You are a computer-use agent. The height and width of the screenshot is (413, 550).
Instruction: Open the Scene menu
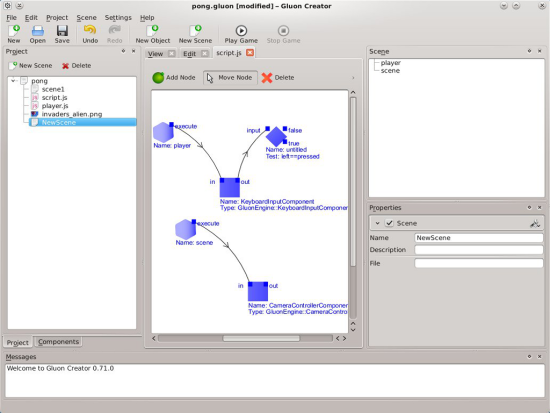point(86,18)
